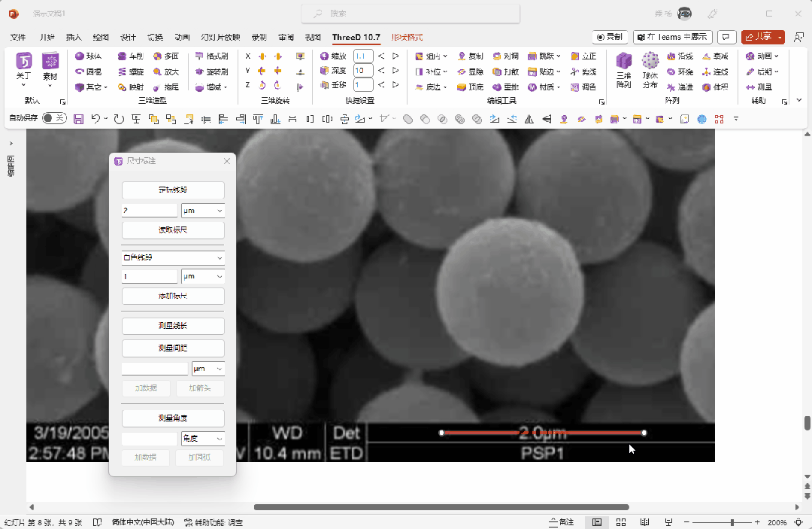Click the 螺旋 spiral tool
The width and height of the screenshot is (812, 529).
tap(131, 71)
